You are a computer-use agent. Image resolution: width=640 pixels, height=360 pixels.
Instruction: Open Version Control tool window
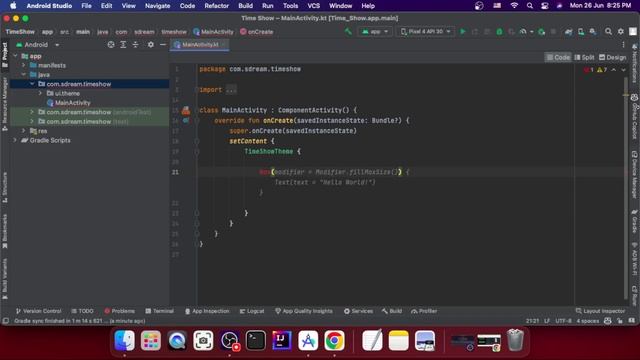(x=38, y=311)
